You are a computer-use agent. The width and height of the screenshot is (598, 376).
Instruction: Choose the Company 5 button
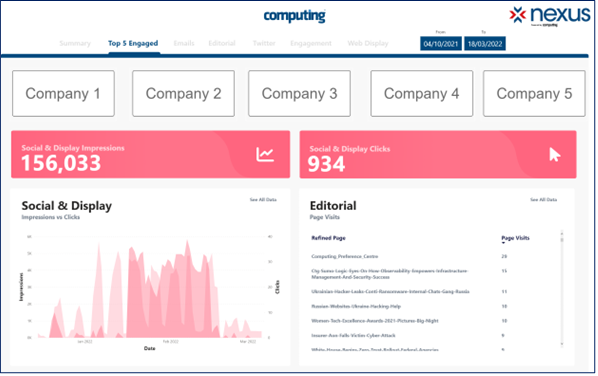point(534,93)
